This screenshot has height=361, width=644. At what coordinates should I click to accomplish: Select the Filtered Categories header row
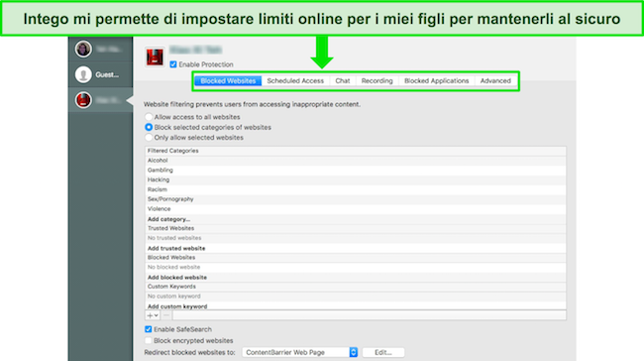tap(356, 151)
